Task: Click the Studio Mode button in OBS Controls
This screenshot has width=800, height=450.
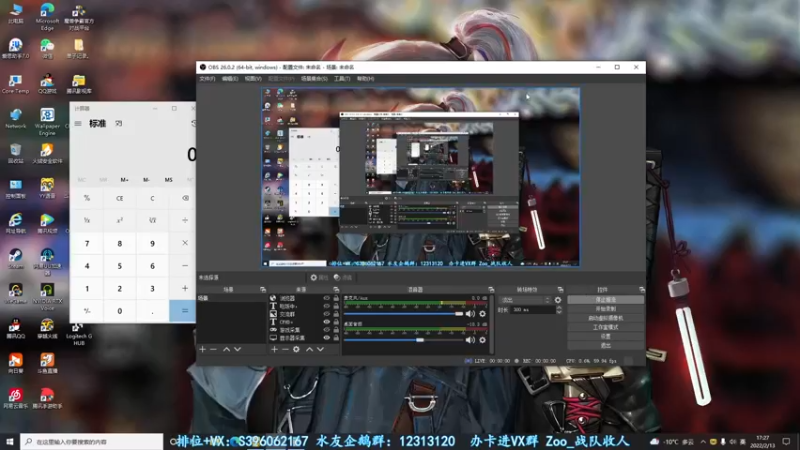Action: (x=606, y=327)
